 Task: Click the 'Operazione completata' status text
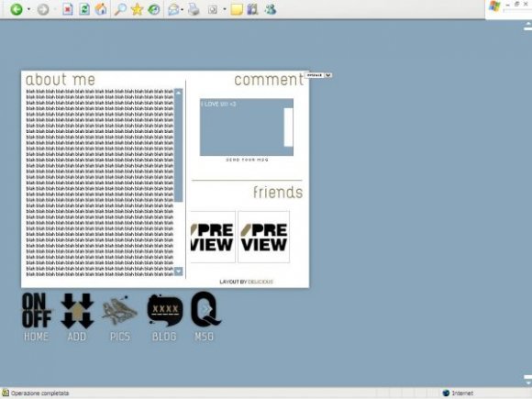pos(40,393)
